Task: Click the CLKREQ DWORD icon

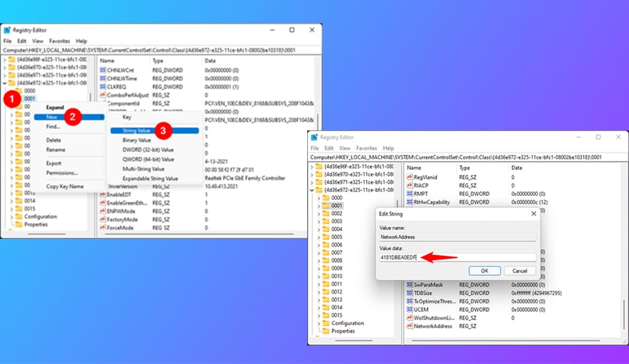Action: [x=103, y=87]
